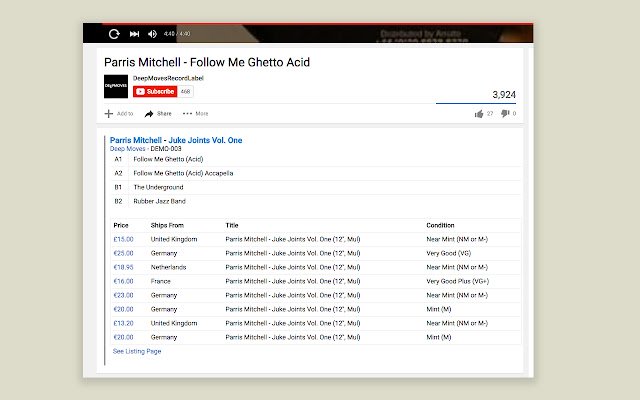Subscribe to DeepMovesRecordLabel channel
640x400 pixels.
pos(155,91)
